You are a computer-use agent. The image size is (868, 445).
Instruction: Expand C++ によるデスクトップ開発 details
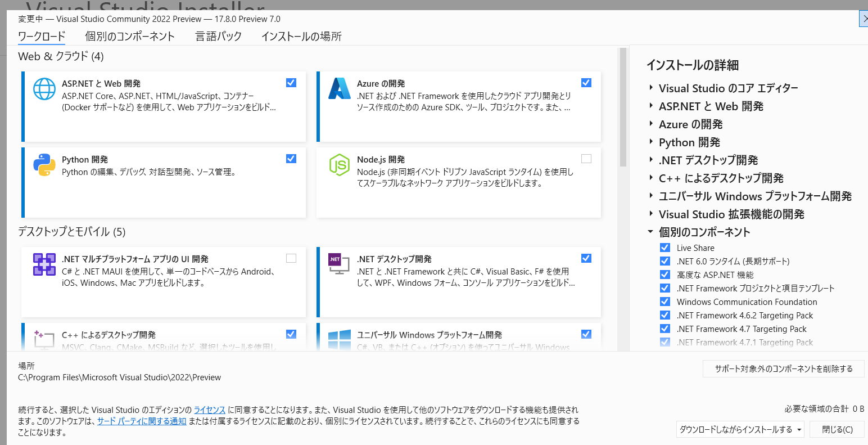(651, 178)
